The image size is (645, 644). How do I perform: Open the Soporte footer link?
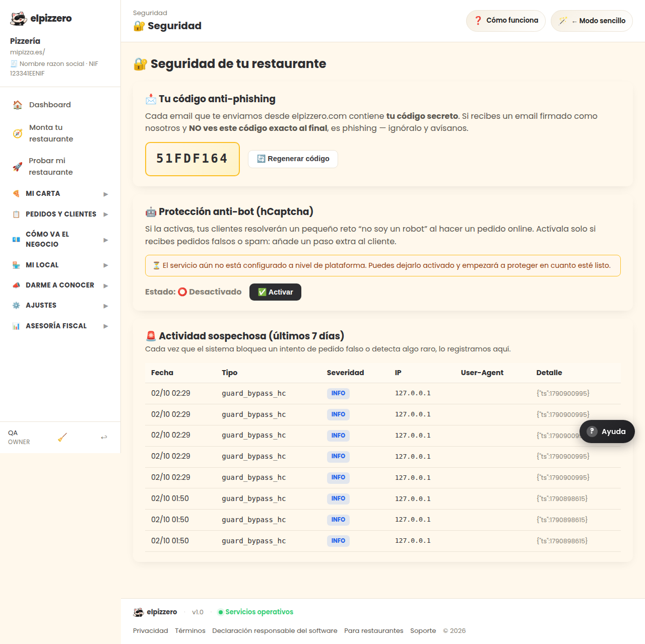423,630
